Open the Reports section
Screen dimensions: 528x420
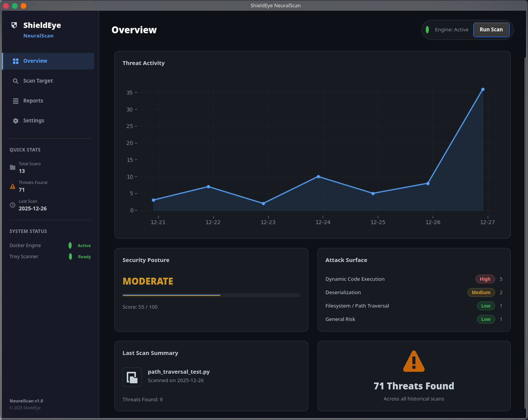point(48,101)
